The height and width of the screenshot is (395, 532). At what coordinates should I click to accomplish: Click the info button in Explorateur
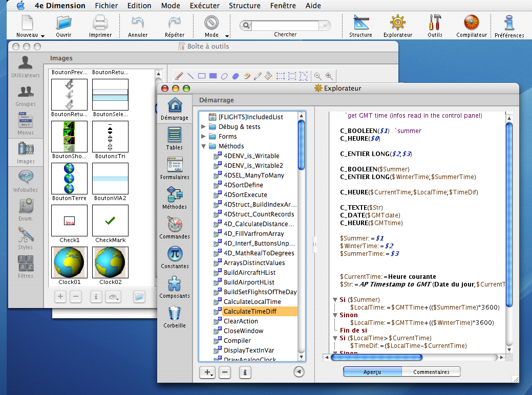point(245,372)
